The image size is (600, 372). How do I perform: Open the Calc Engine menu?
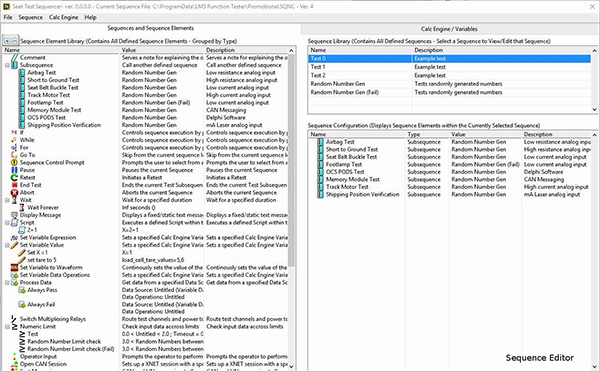point(64,17)
